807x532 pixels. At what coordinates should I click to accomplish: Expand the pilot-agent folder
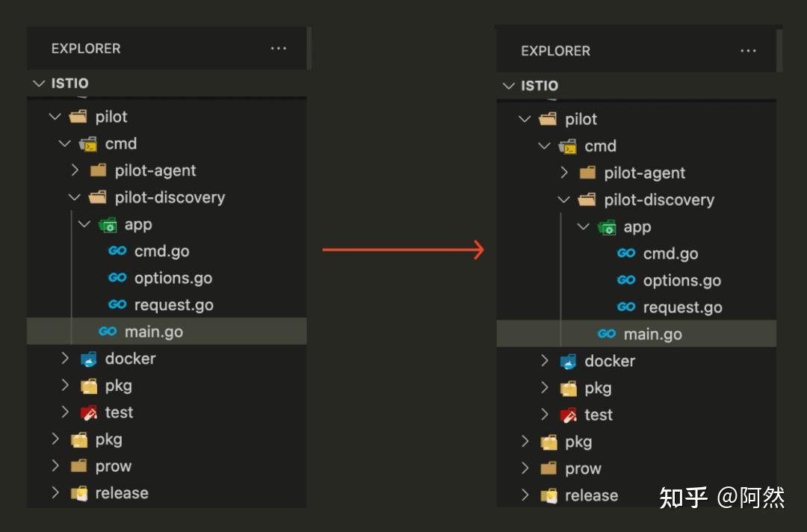click(75, 170)
